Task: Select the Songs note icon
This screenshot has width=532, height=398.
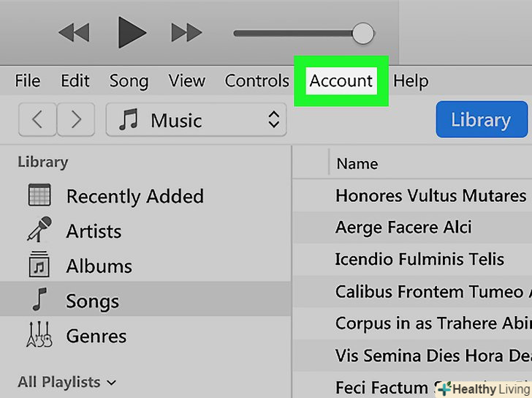Action: click(x=39, y=301)
